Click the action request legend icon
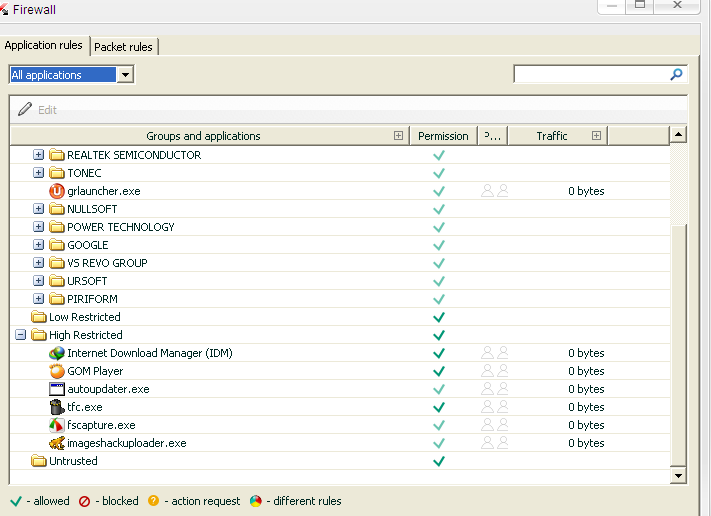 pos(153,501)
